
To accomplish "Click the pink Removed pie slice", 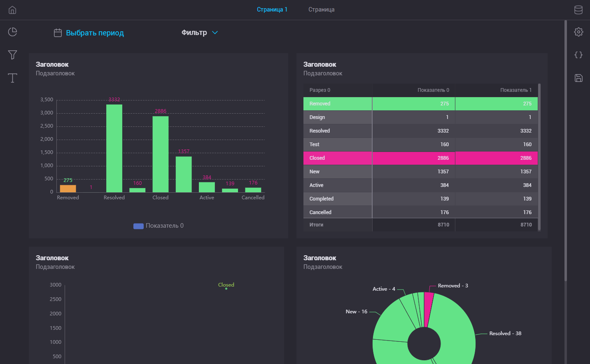I will click(428, 310).
